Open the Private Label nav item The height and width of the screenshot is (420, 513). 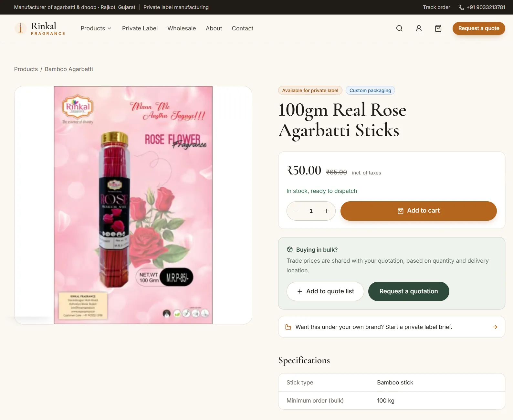(140, 28)
